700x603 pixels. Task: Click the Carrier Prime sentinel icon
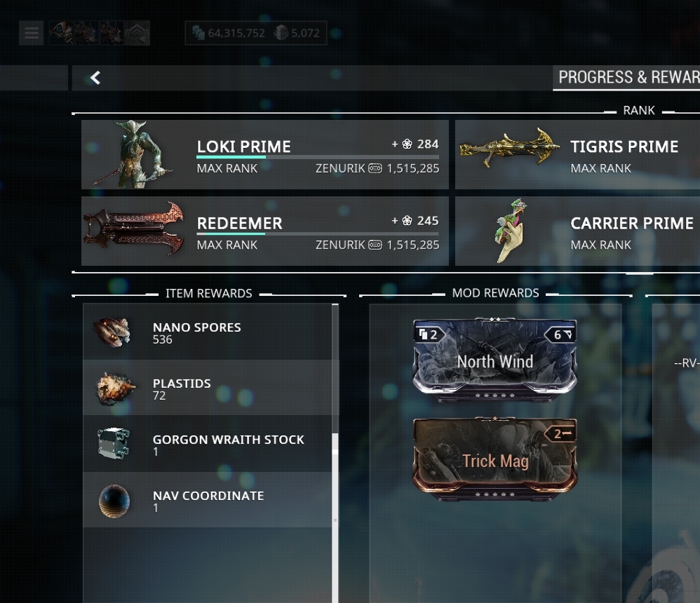click(x=511, y=230)
